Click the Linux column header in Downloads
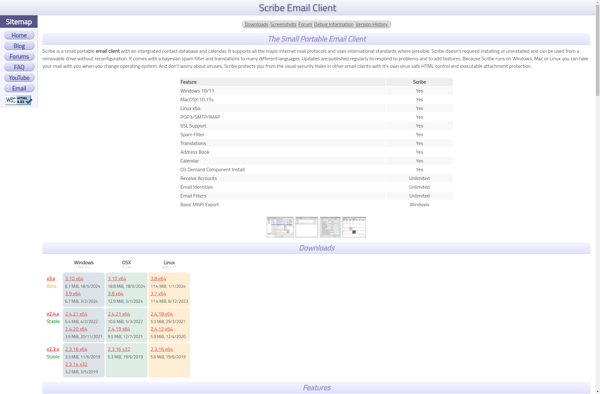Image resolution: width=600 pixels, height=394 pixels. click(169, 263)
